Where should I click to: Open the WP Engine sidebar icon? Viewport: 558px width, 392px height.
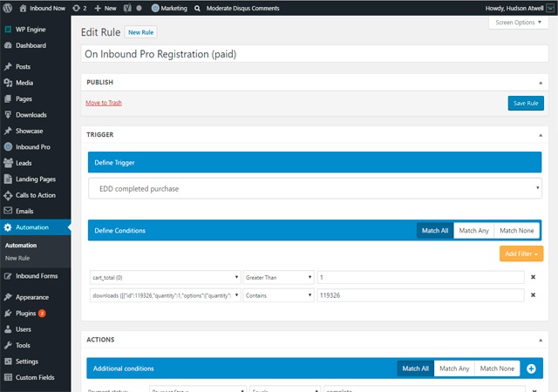tap(8, 30)
